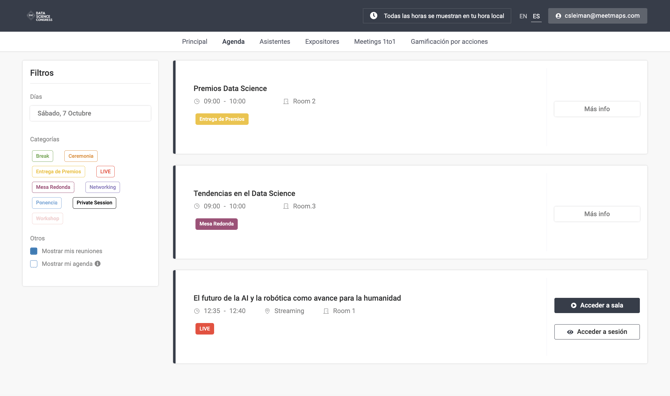The height and width of the screenshot is (396, 670).
Task: Click the Acceder a sala button
Action: coord(597,305)
